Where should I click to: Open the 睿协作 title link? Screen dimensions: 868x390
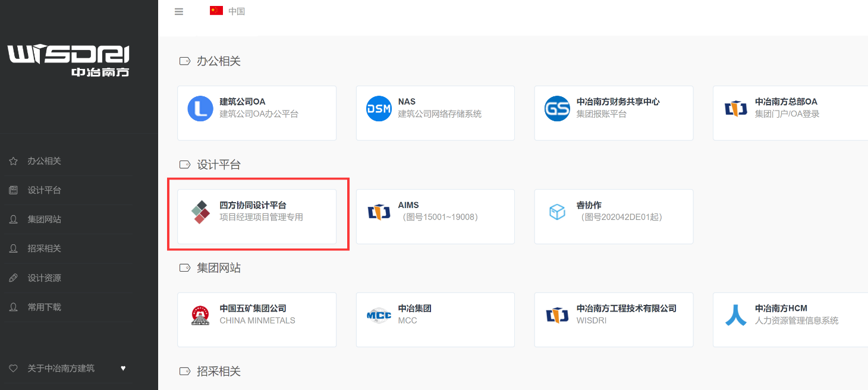(x=589, y=205)
